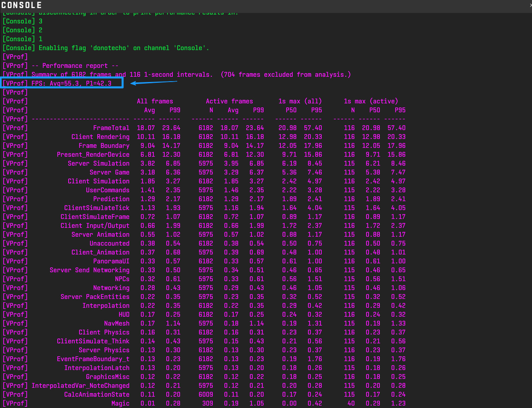This screenshot has height=408, width=532.
Task: Click the 'Interpolation' row label
Action: [x=106, y=306]
